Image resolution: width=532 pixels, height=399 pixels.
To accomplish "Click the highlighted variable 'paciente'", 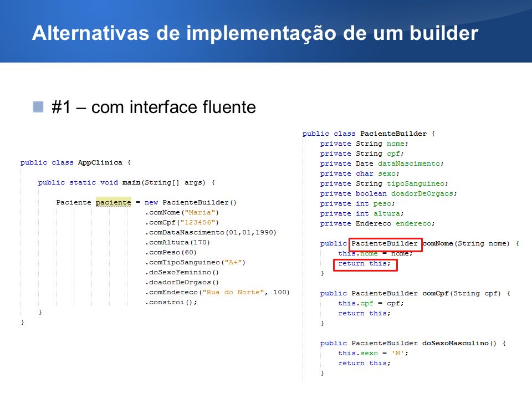I will point(113,202).
